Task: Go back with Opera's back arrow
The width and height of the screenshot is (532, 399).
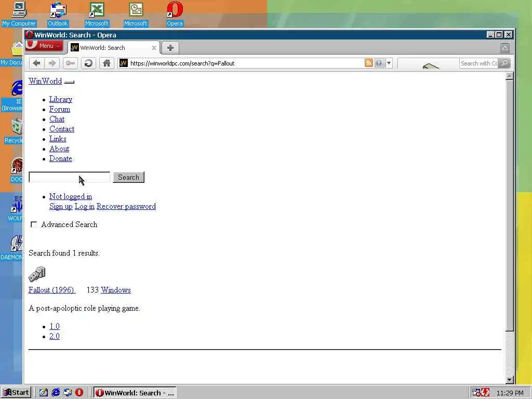Action: (37, 63)
